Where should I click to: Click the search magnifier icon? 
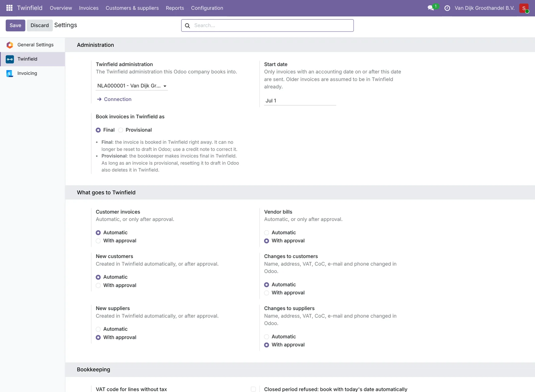(x=188, y=25)
